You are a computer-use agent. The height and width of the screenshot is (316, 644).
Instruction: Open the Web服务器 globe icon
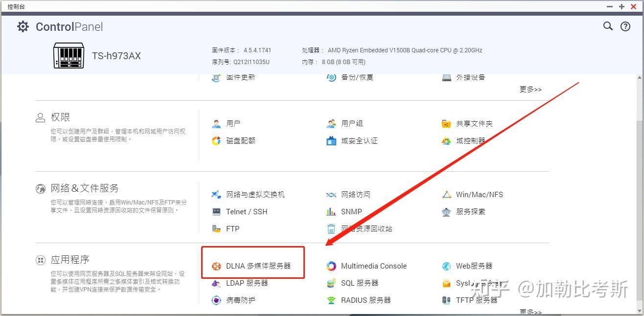(446, 266)
